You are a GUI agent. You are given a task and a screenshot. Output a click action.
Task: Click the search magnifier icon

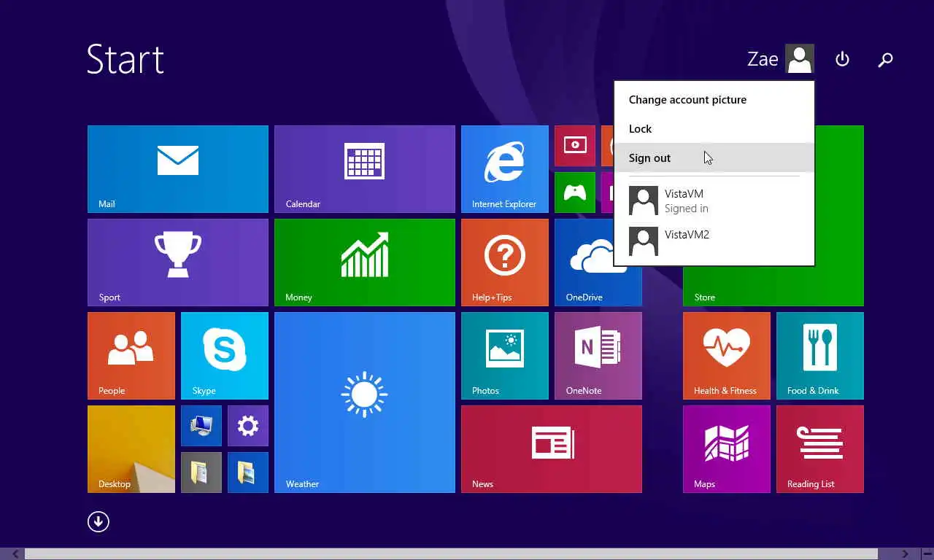click(x=885, y=60)
